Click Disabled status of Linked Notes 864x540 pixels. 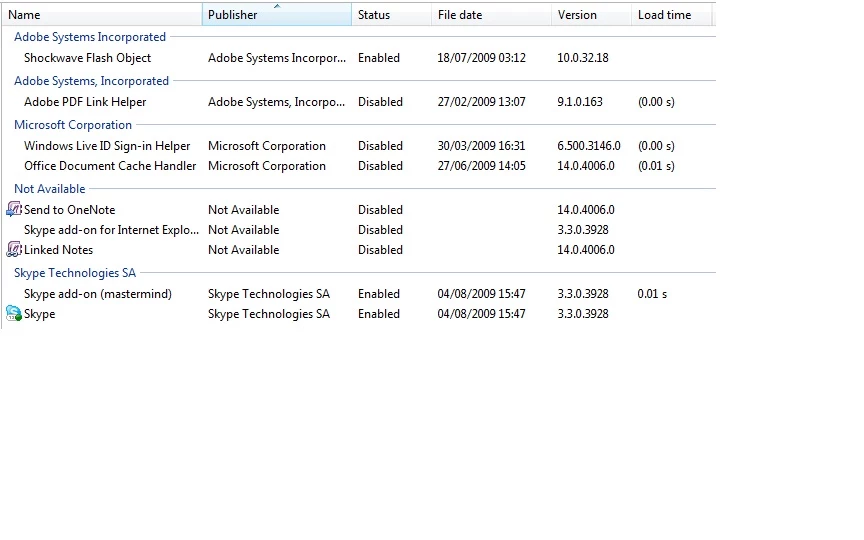click(x=380, y=250)
